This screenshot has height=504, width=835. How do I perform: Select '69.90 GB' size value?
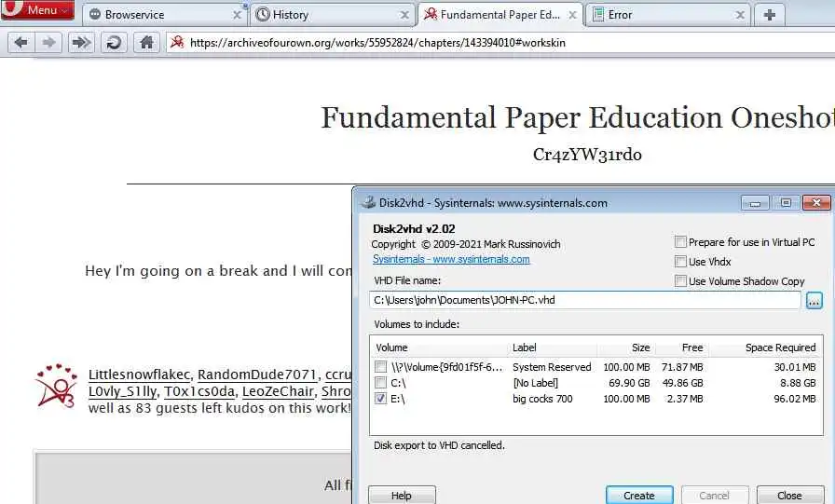point(629,383)
